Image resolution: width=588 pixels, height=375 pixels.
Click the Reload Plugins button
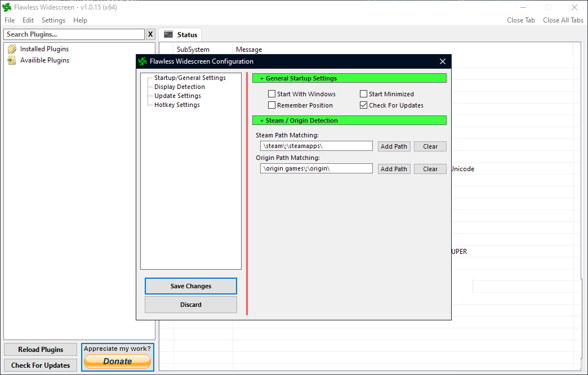point(41,350)
